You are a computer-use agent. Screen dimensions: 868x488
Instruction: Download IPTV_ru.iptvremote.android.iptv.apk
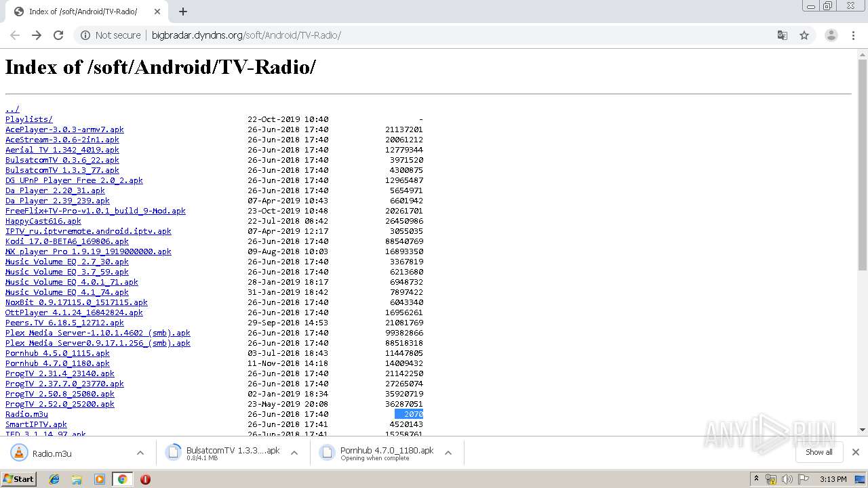[x=88, y=231]
